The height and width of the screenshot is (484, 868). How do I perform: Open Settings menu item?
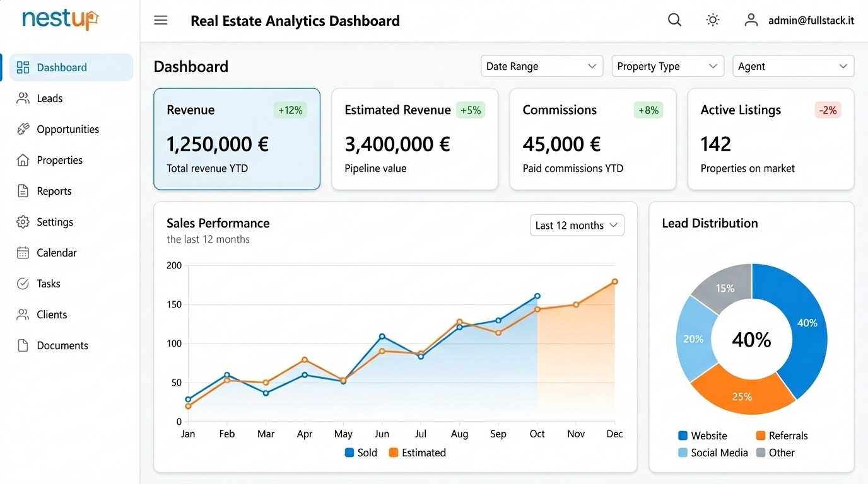coord(71,222)
